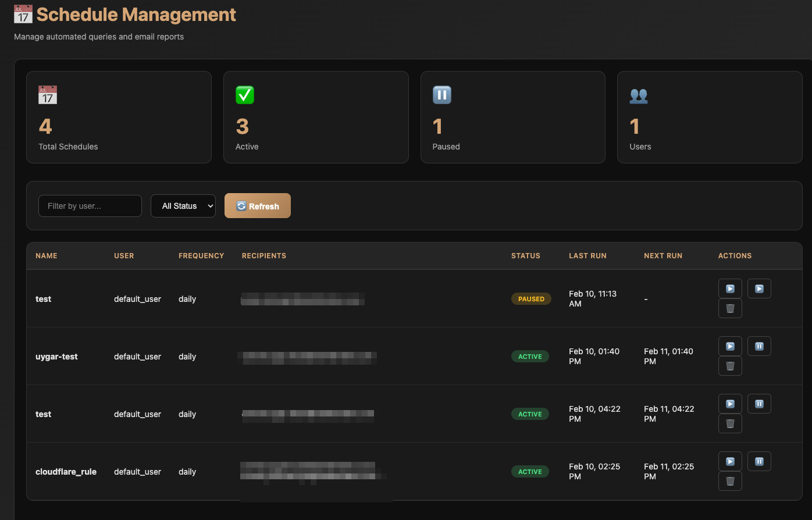Run the active "test" schedule now

pos(730,403)
